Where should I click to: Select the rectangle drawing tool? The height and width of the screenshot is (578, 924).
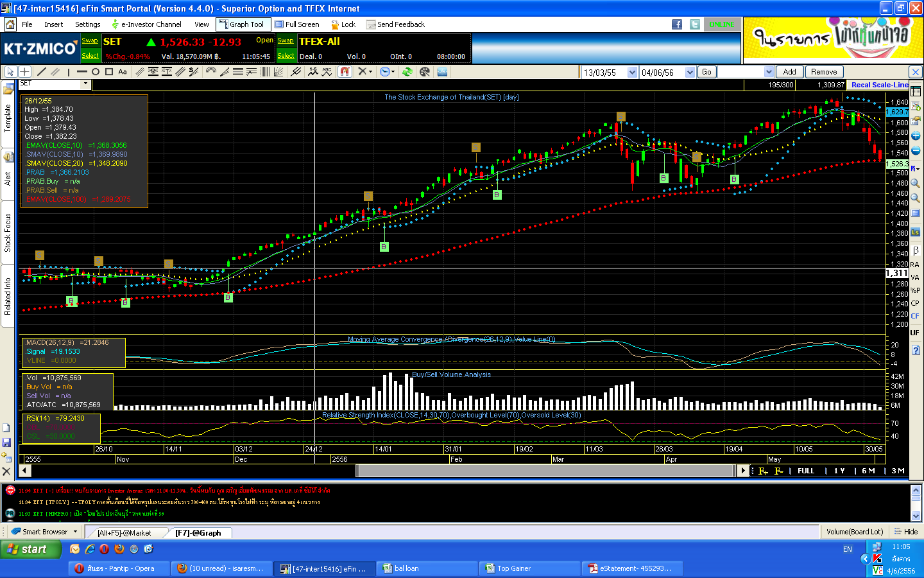click(109, 72)
